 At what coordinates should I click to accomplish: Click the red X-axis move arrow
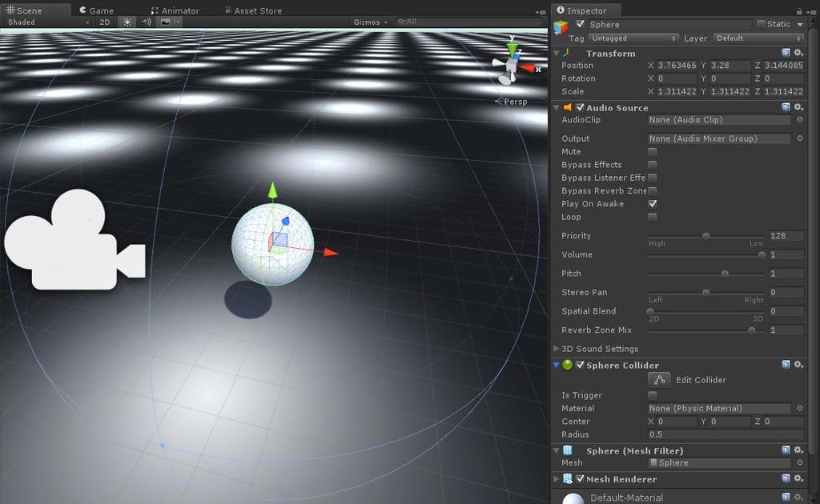tap(331, 252)
